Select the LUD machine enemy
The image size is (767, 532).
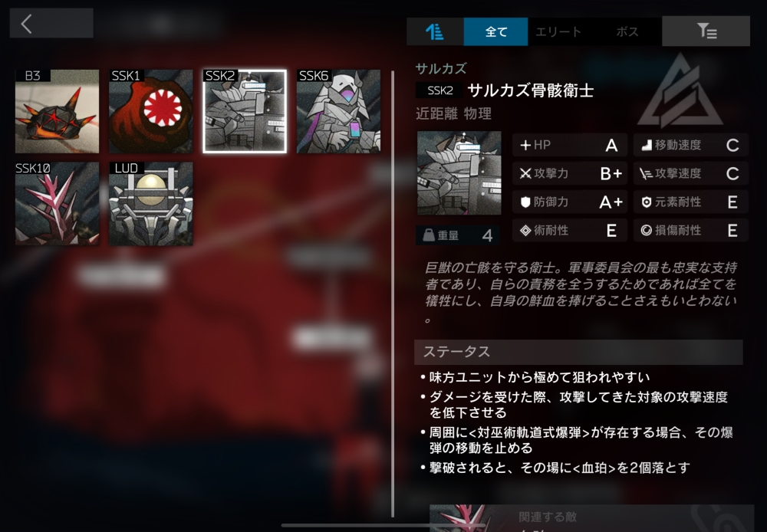(150, 204)
